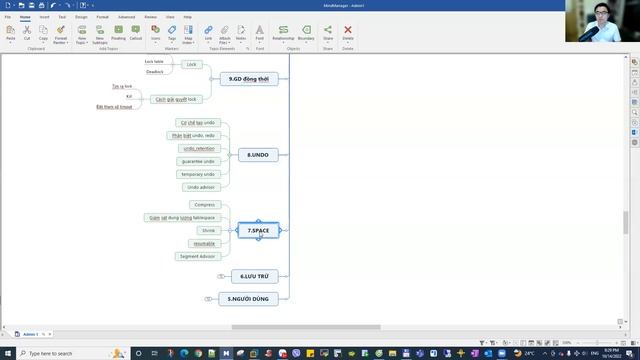Open Topic Elements dialog launcher

(247, 49)
